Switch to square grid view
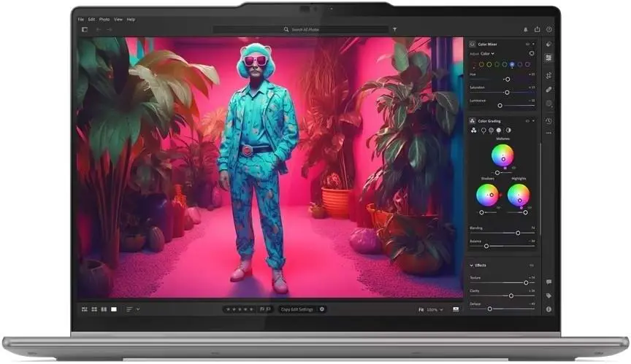Image resolution: width=631 pixels, height=364 pixels. pyautogui.click(x=94, y=309)
